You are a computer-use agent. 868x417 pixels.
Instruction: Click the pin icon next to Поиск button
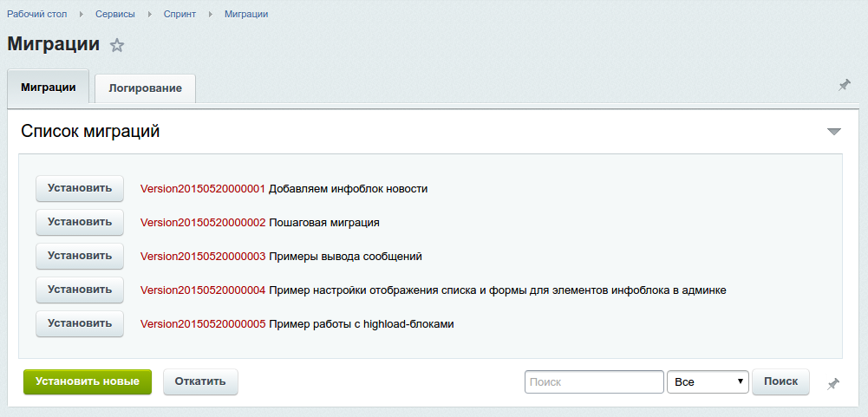pos(832,383)
